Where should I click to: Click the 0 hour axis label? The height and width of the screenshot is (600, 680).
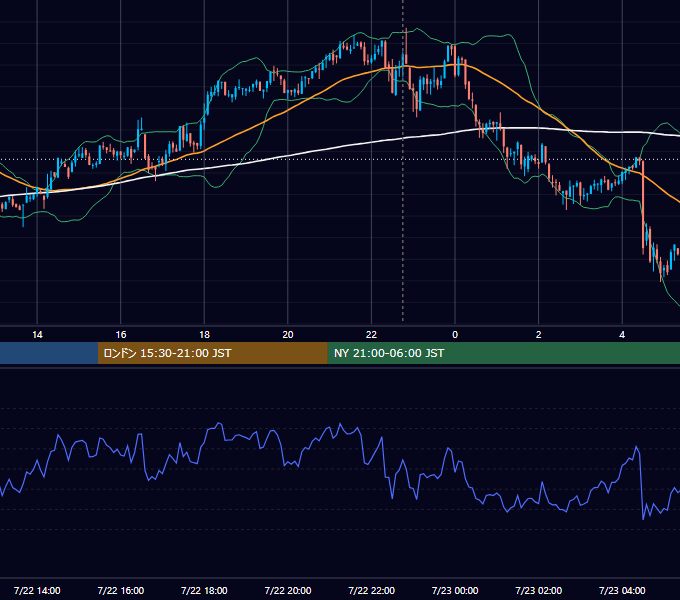[x=455, y=335]
